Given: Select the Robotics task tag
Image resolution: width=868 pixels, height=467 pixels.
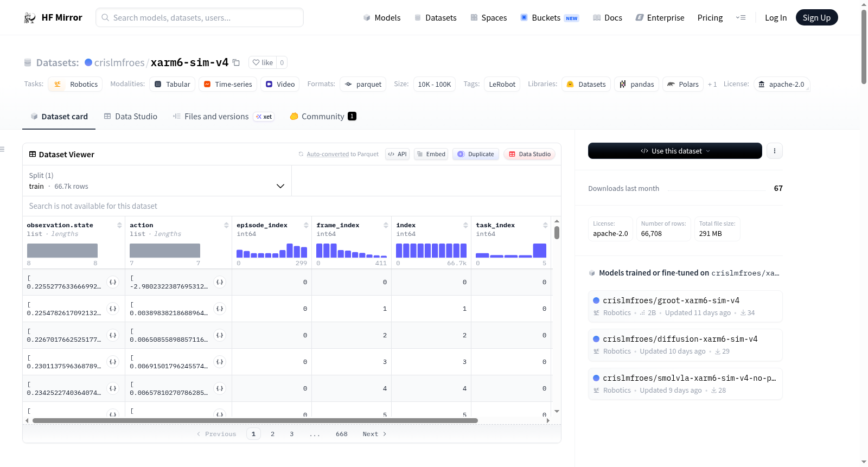Looking at the screenshot, I should point(75,84).
